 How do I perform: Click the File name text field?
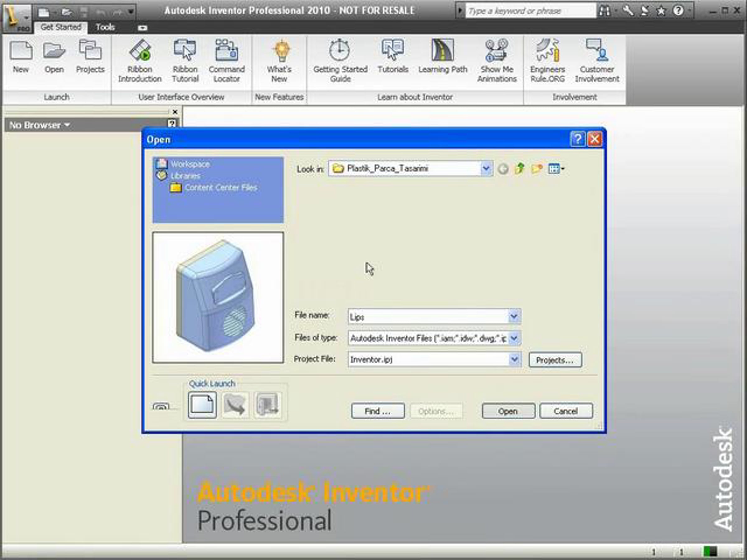(428, 317)
